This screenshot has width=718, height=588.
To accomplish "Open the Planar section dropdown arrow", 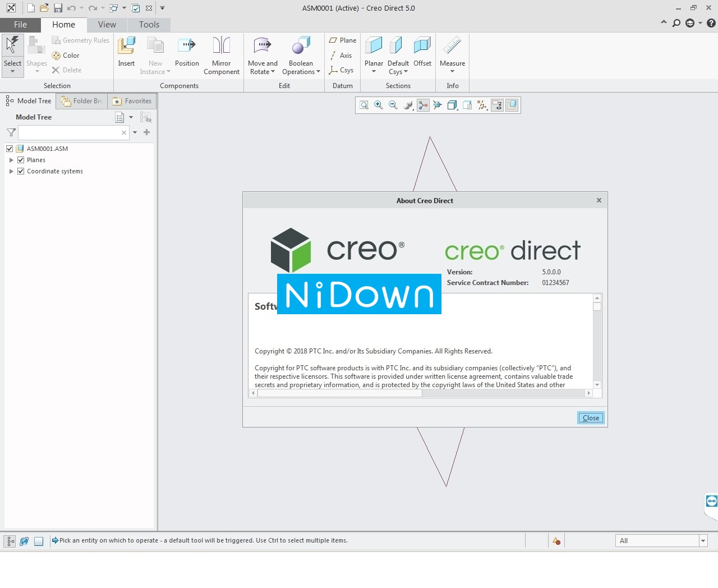I will pyautogui.click(x=374, y=72).
